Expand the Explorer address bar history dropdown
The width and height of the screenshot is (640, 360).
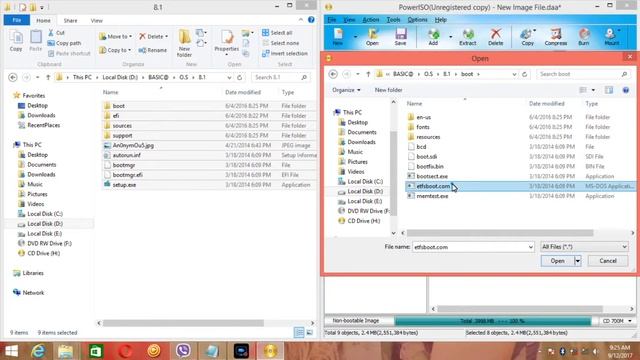229,78
